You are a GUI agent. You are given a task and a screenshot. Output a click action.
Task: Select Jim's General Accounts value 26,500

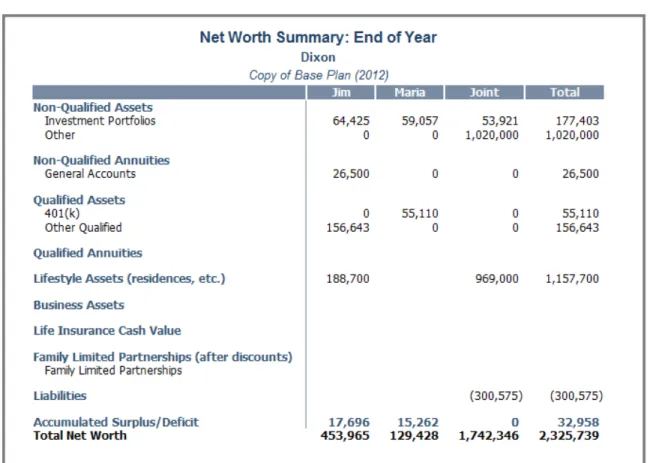click(x=351, y=174)
